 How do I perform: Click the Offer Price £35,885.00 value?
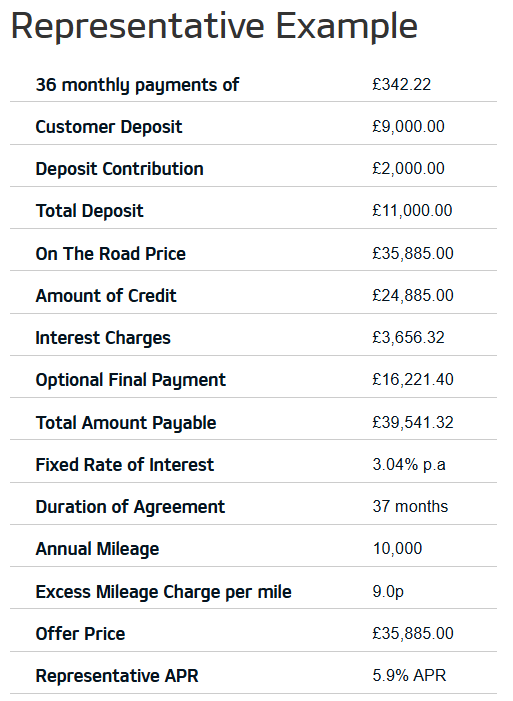pos(413,633)
